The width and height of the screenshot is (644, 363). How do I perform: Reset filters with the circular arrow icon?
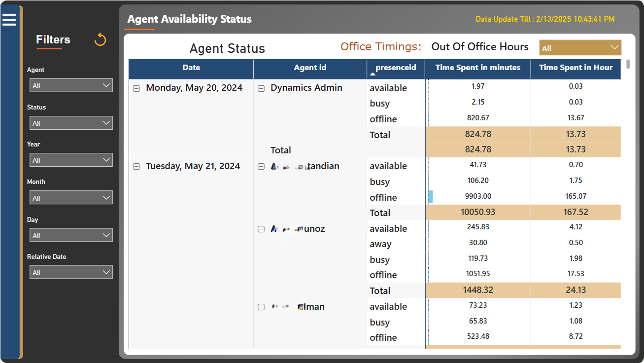(x=101, y=39)
